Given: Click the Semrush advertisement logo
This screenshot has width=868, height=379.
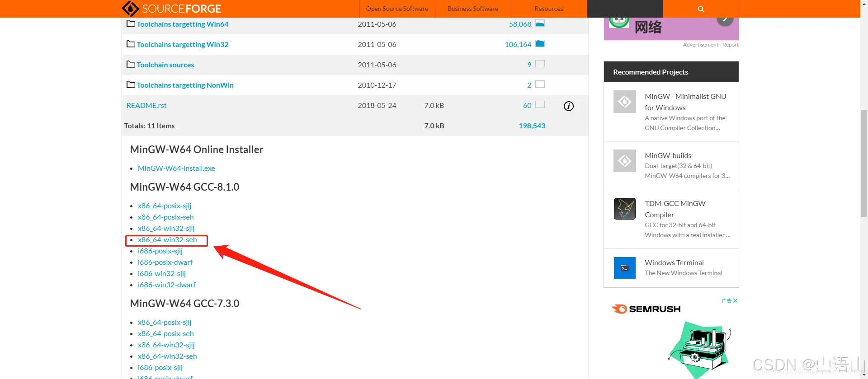Looking at the screenshot, I should (646, 309).
